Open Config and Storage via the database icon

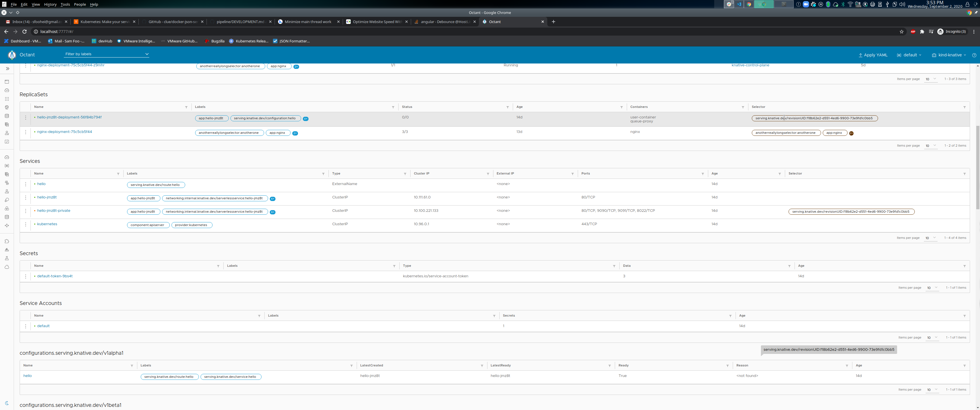point(7,115)
